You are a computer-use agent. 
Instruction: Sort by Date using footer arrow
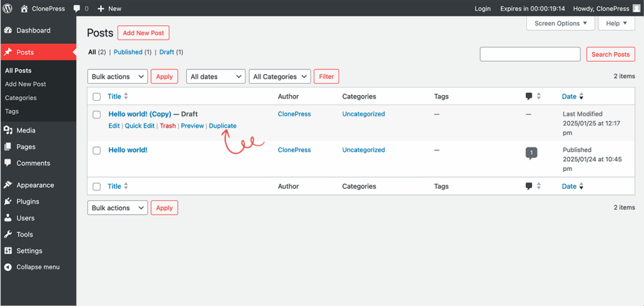[581, 186]
